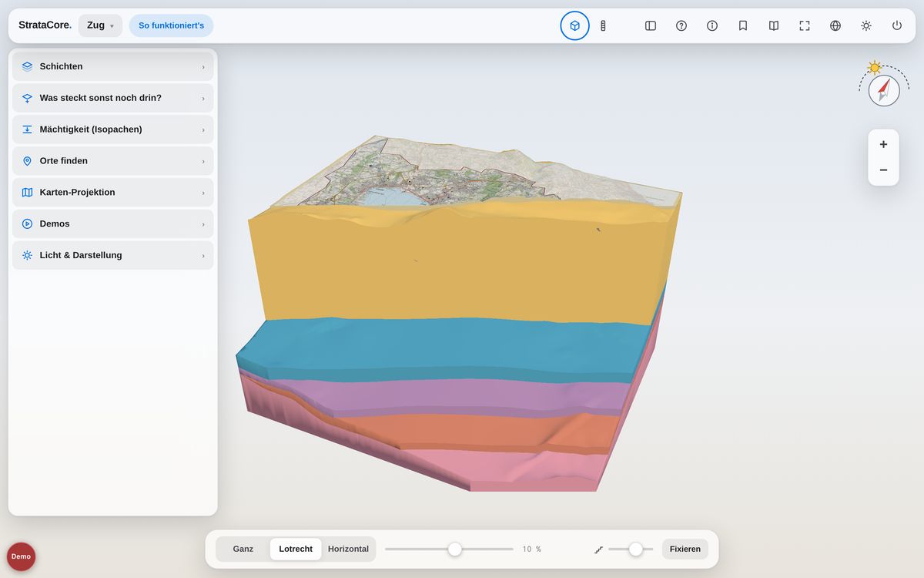The width and height of the screenshot is (924, 578).
Task: Click the yellow sun above the compass
Action: click(x=874, y=67)
